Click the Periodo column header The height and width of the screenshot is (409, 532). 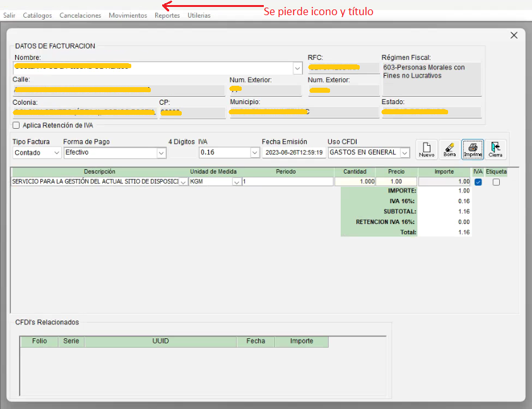(286, 172)
